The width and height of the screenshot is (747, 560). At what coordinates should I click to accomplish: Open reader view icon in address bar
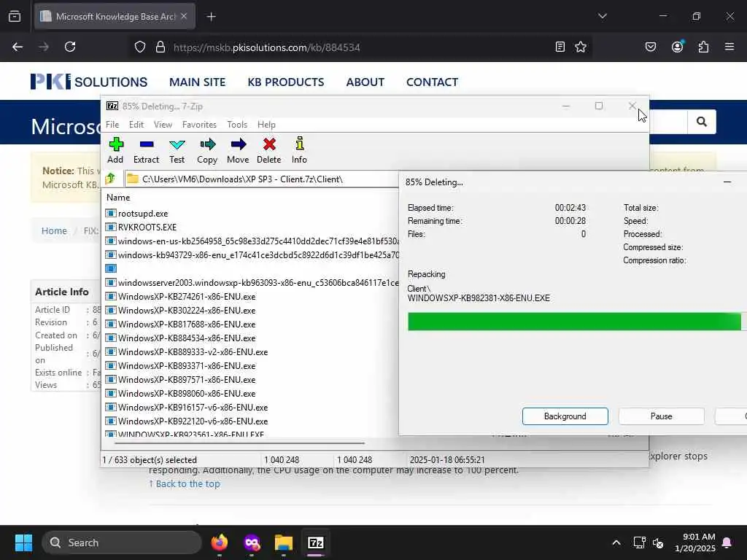[560, 47]
